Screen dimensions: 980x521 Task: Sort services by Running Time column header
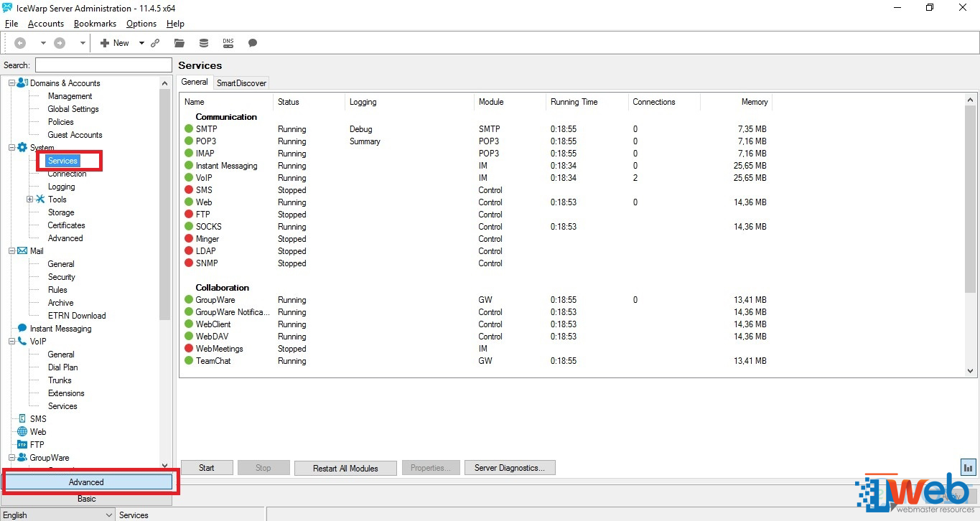[x=587, y=102]
